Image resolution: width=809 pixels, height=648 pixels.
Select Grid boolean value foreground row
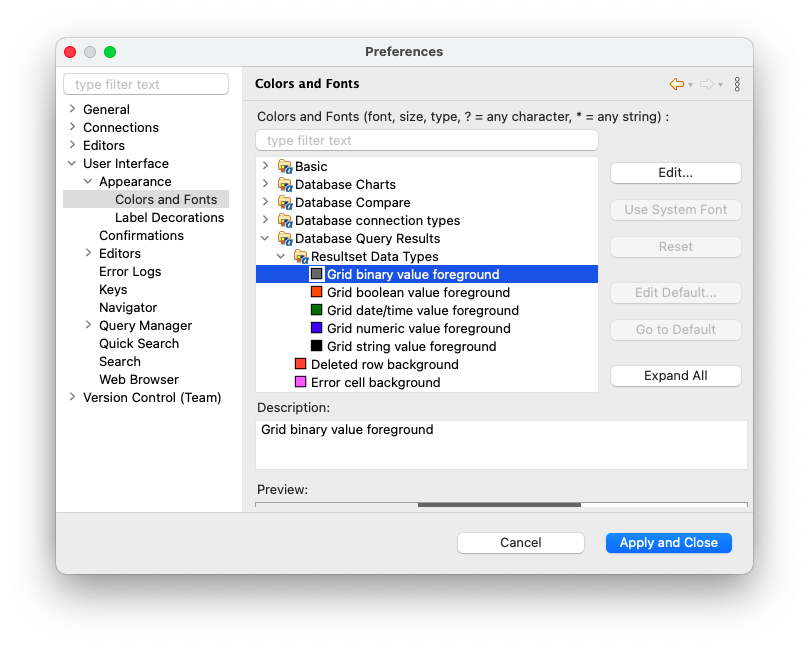[418, 293]
